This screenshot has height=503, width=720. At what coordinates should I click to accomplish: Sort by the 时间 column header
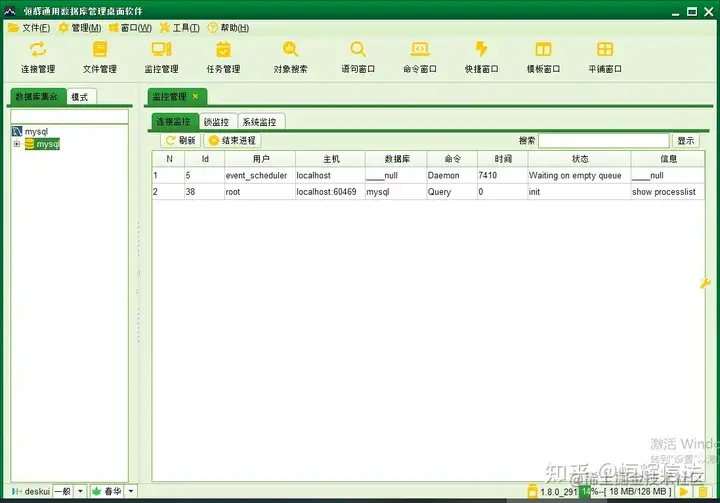(503, 159)
